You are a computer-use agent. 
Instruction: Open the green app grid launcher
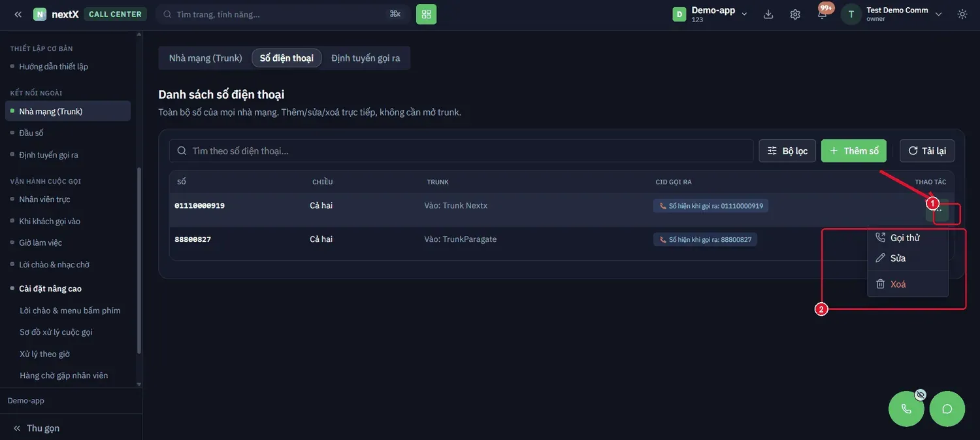[426, 14]
